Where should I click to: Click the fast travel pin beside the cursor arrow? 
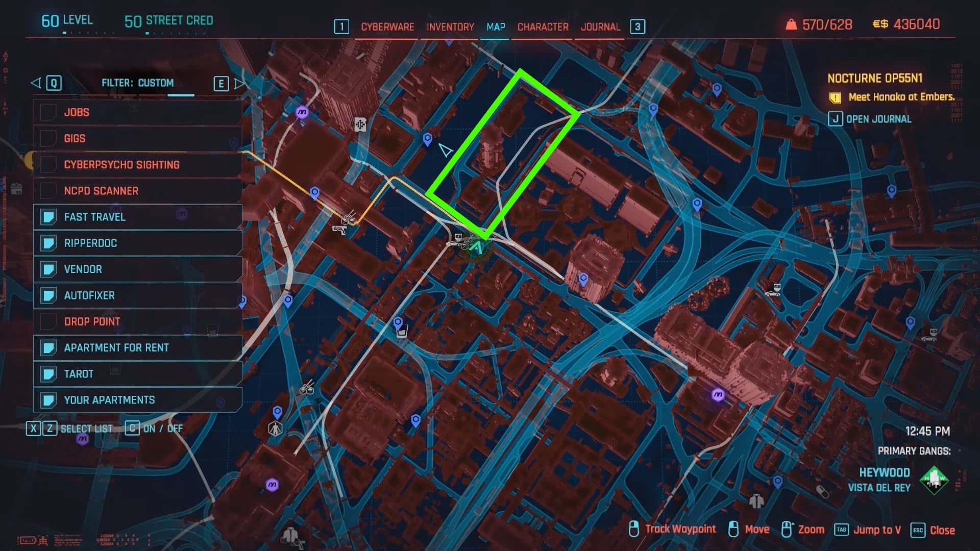pyautogui.click(x=428, y=139)
